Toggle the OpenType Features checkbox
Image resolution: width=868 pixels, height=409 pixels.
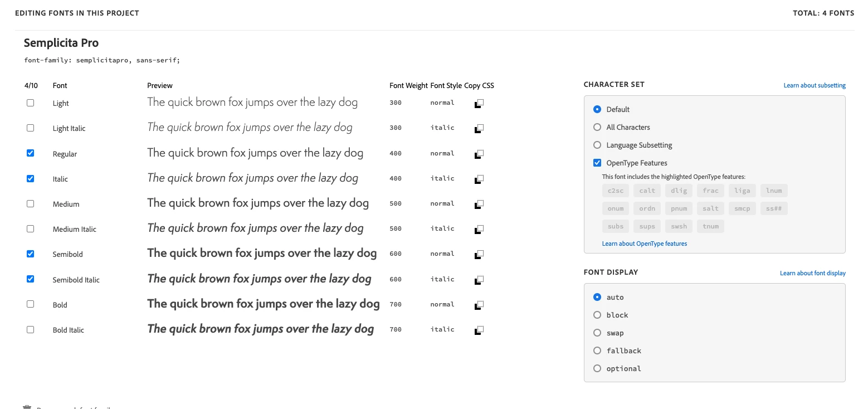pos(597,163)
